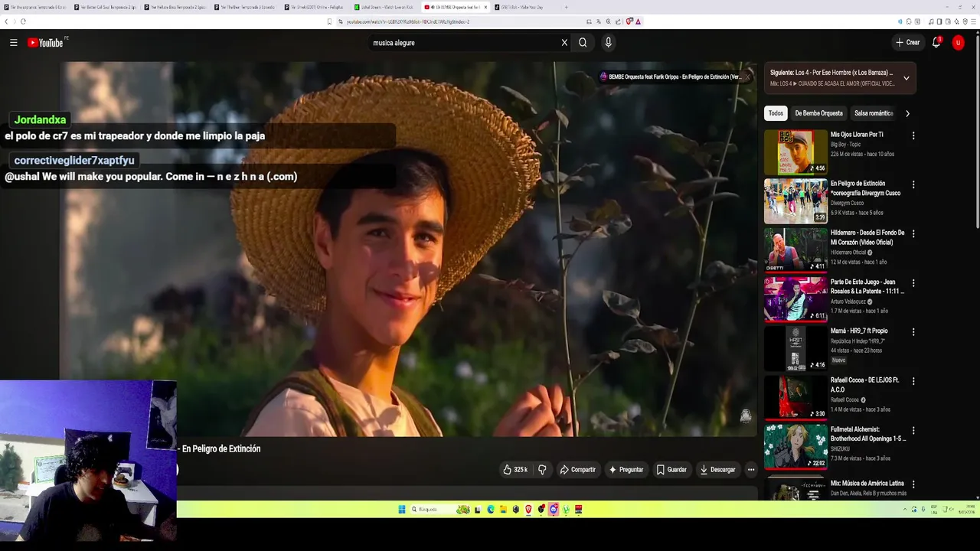
Task: Dislike the video with thumbs-down
Action: [542, 470]
